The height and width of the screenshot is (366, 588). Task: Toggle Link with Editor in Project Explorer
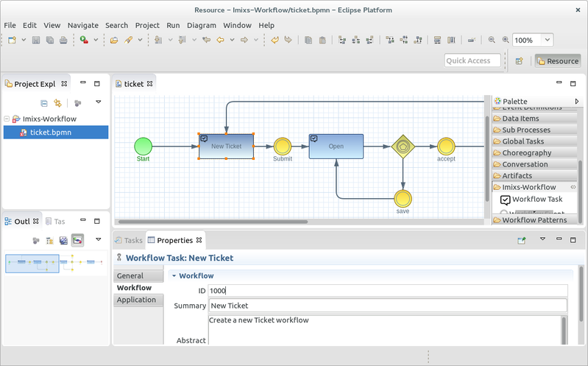point(57,103)
